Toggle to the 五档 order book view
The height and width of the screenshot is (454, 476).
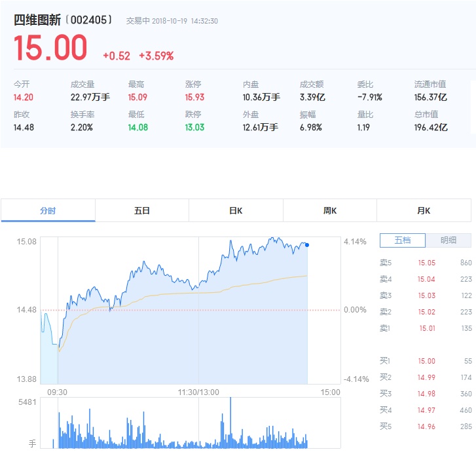[x=402, y=240]
